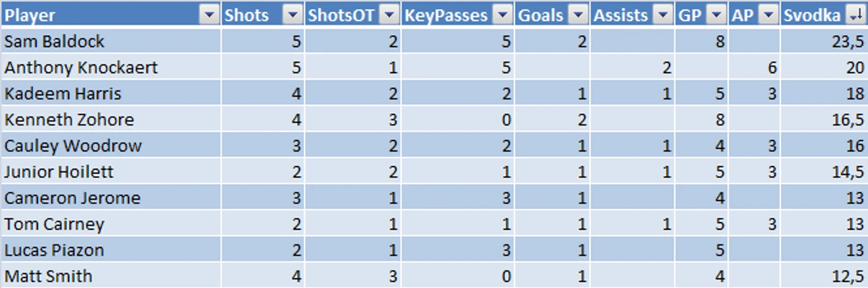The width and height of the screenshot is (868, 288).
Task: Select Kenneth Zohore's name cell
Action: pyautogui.click(x=111, y=120)
